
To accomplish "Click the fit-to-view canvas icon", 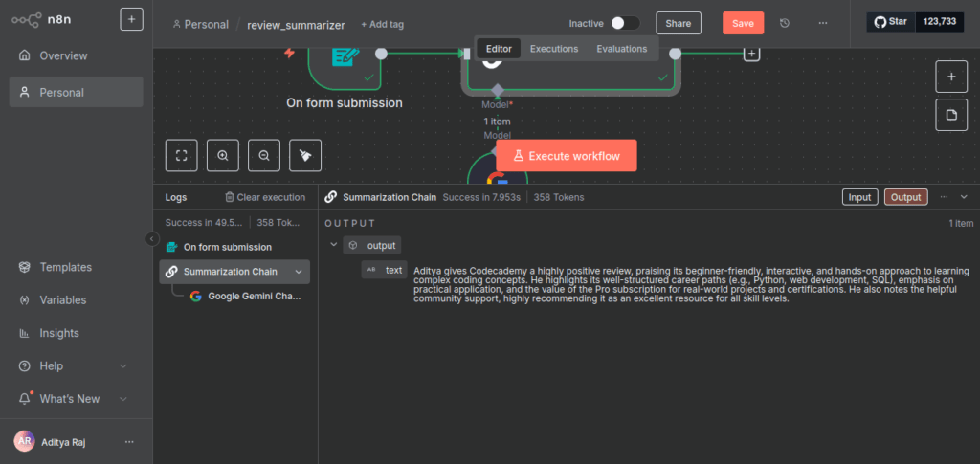I will [182, 155].
